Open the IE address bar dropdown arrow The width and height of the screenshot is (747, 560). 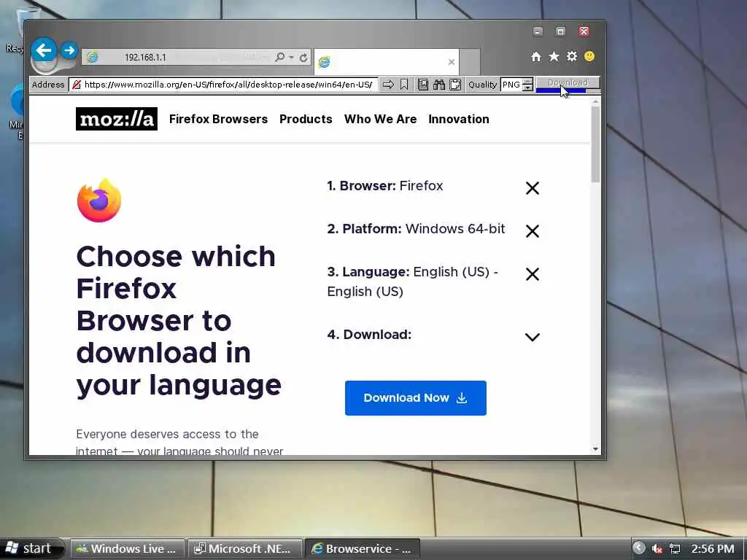(x=291, y=57)
